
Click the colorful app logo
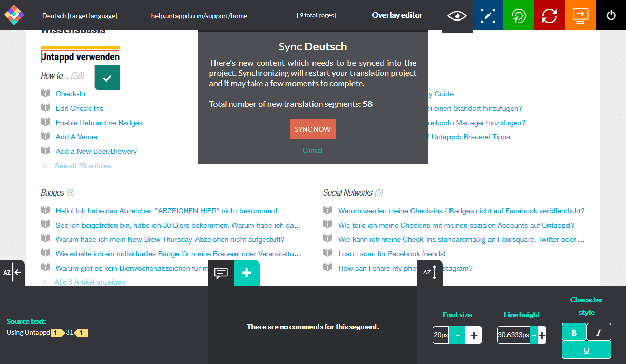tap(14, 15)
